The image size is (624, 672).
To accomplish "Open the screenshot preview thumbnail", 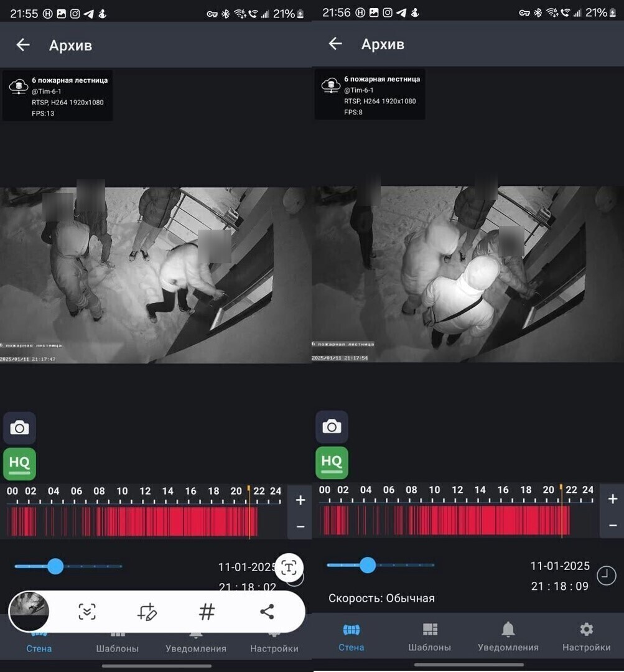I will 29,612.
